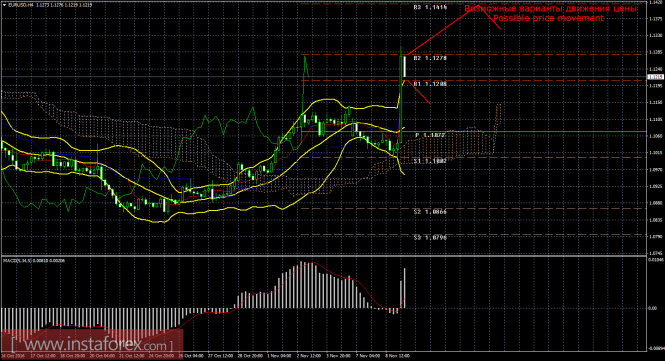Click the P 1.1072 pivot label
This screenshot has width=665, height=361.
[x=430, y=135]
